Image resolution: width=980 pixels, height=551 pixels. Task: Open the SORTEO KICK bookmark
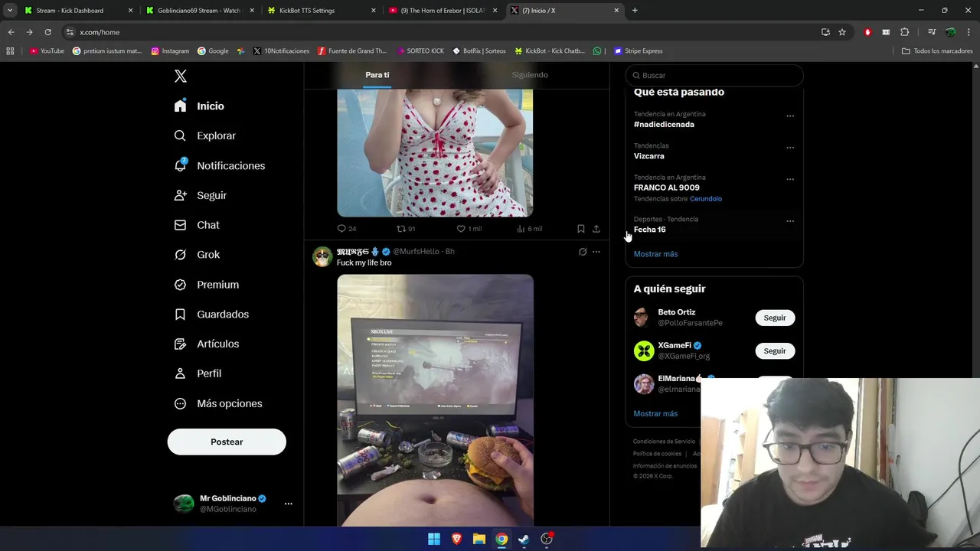pos(419,51)
